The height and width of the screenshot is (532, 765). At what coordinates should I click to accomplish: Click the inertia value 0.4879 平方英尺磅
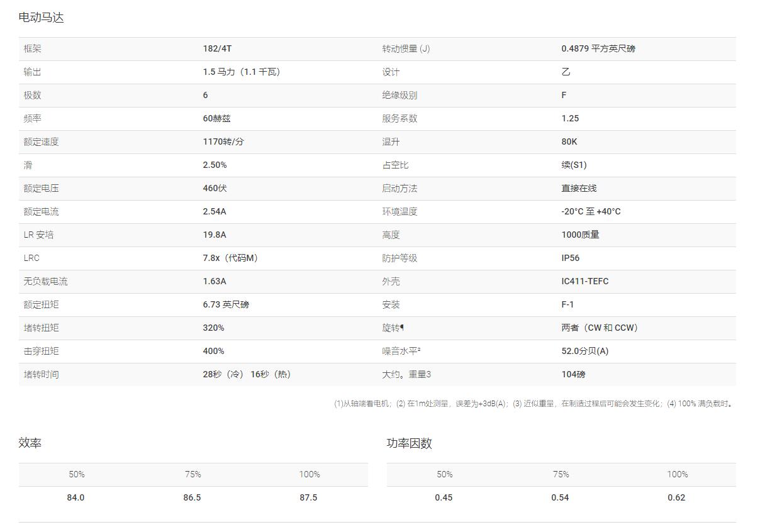tap(598, 48)
